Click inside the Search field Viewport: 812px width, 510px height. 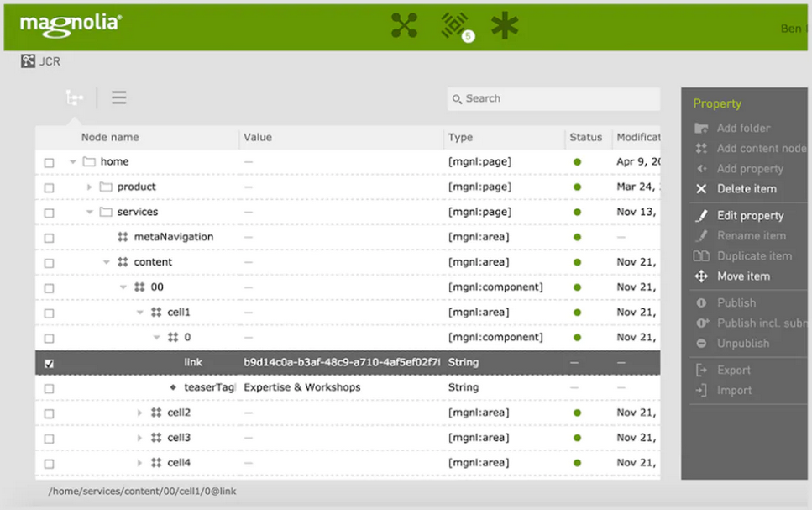coord(553,98)
